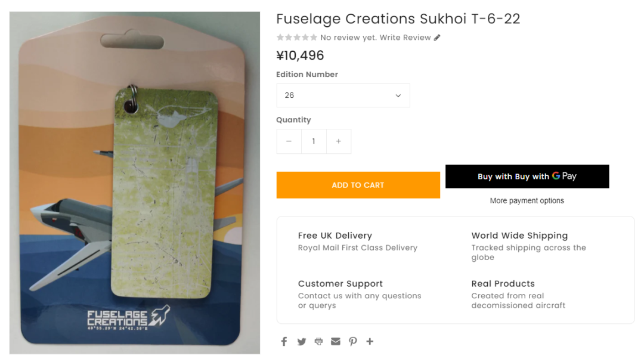Click the review star rating
Image resolution: width=644 pixels, height=362 pixels.
pos(296,38)
